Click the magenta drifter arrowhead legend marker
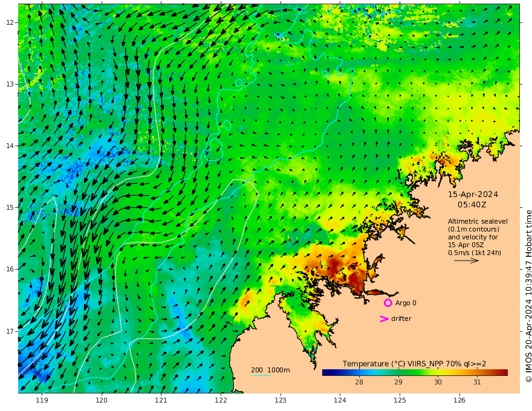532x411 pixels. pyautogui.click(x=384, y=319)
